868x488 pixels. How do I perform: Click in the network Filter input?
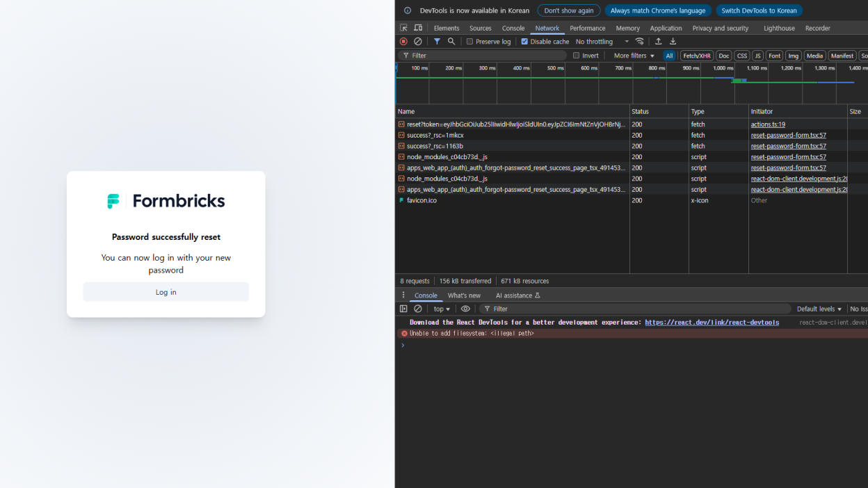483,56
